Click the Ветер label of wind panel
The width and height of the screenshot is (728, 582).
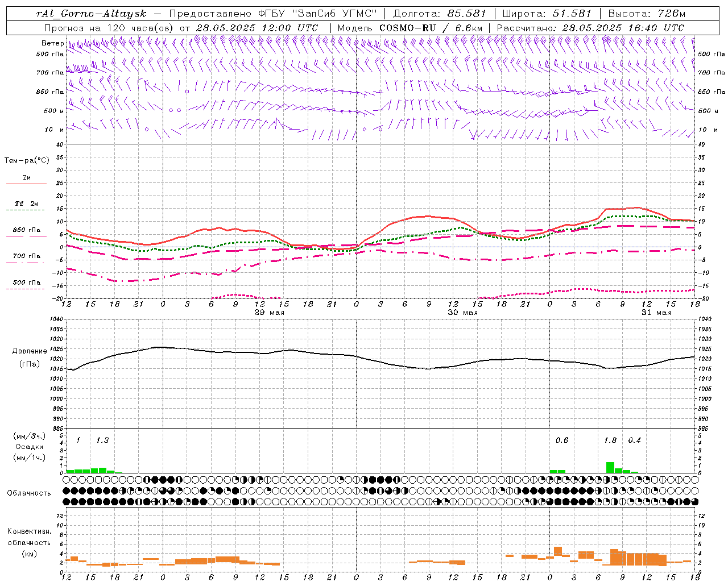click(x=52, y=43)
